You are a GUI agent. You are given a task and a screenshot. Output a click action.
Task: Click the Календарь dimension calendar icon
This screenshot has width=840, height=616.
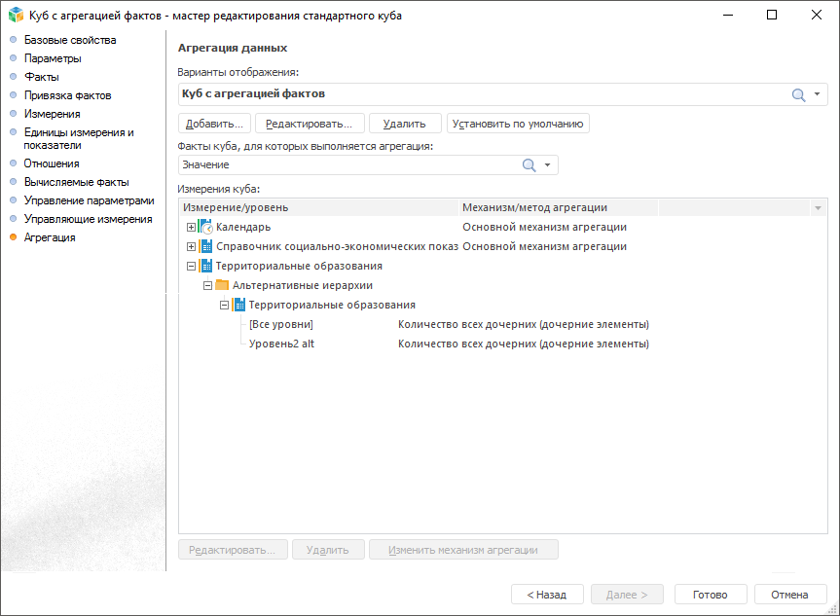[205, 228]
